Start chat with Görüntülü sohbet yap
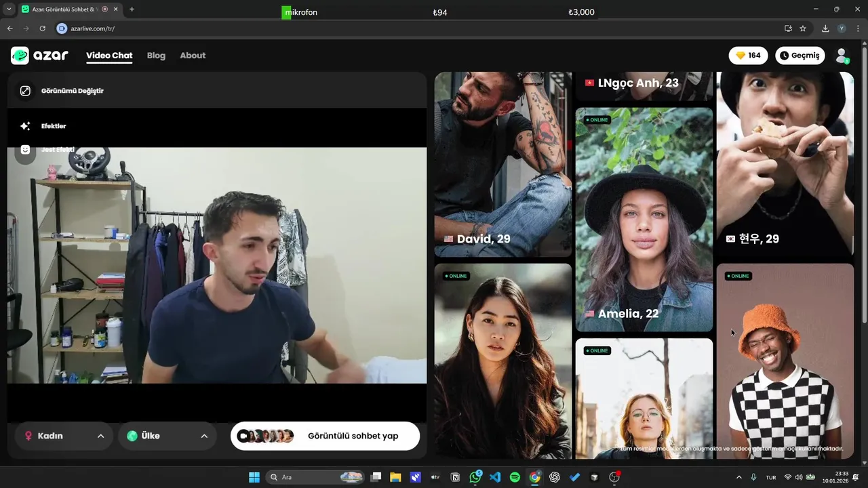The width and height of the screenshot is (868, 488). [x=325, y=436]
